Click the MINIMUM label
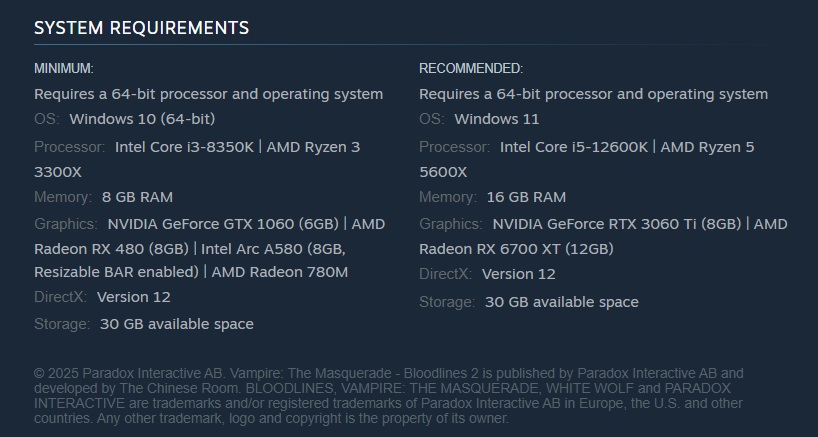Image resolution: width=818 pixels, height=437 pixels. pos(63,69)
